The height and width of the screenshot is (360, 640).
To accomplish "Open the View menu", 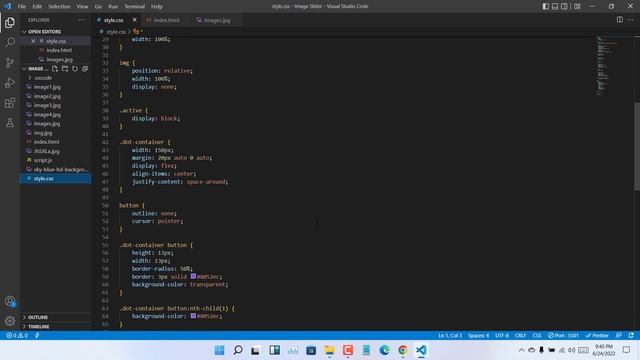I will 82,7.
